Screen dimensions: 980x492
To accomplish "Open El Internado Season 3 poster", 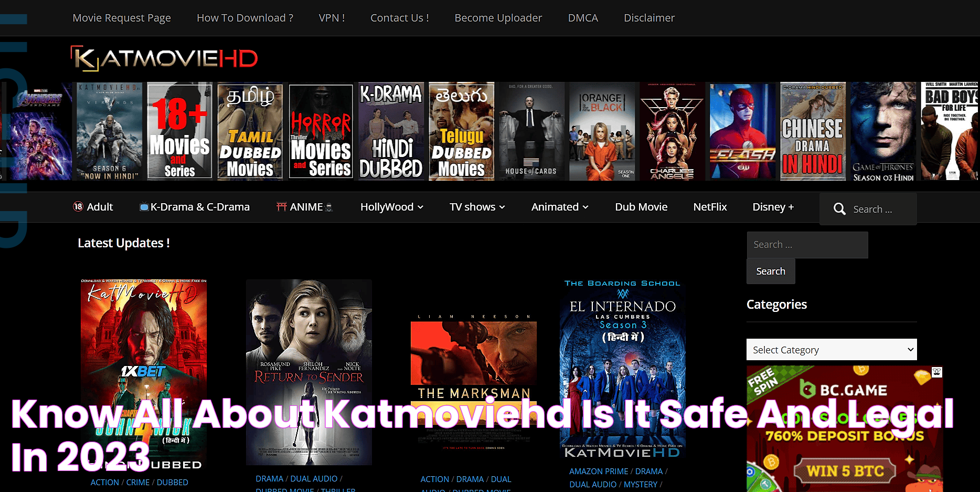I will tap(623, 370).
